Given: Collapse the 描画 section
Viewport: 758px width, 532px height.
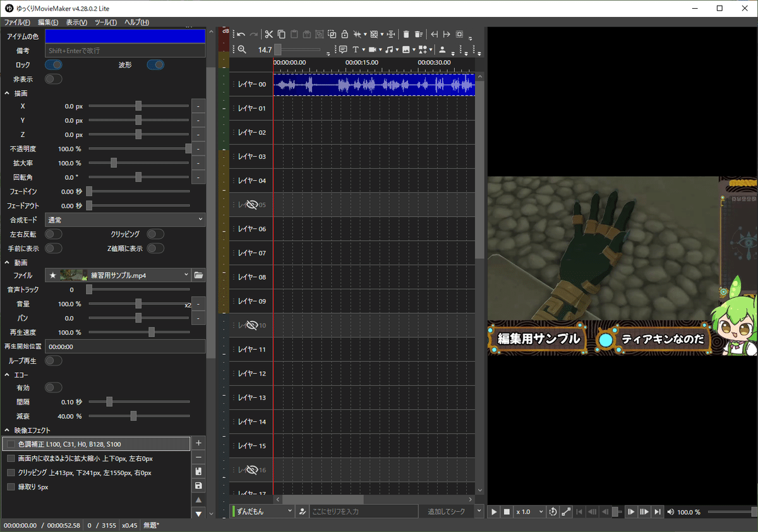Looking at the screenshot, I should [7, 93].
